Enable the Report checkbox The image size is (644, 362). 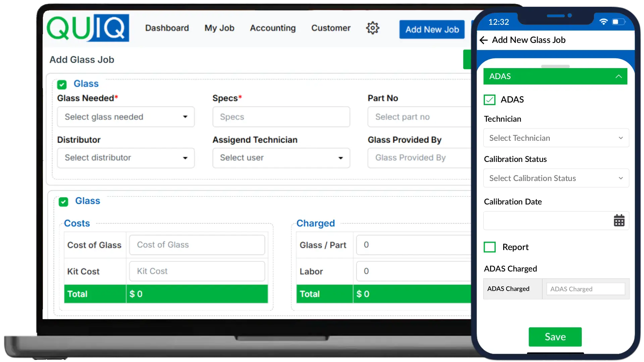[x=489, y=247]
